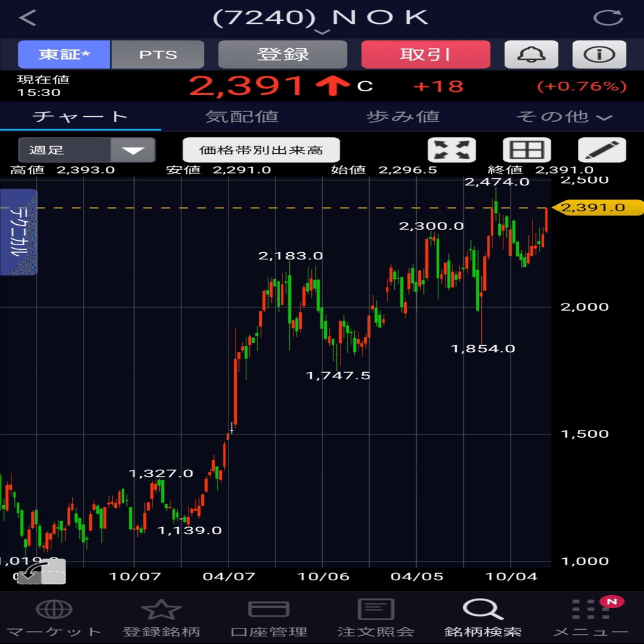The height and width of the screenshot is (644, 644).
Task: Click +18 price change value
Action: [x=438, y=86]
